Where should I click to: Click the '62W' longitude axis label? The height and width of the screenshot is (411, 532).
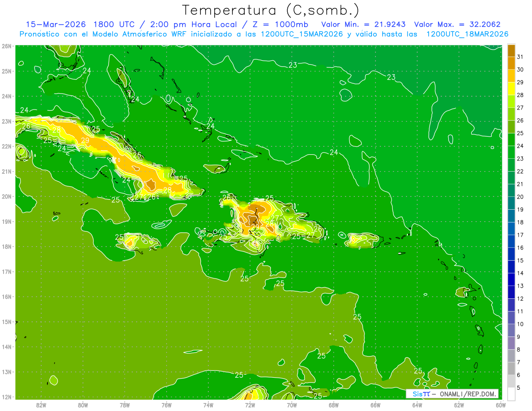(459, 404)
